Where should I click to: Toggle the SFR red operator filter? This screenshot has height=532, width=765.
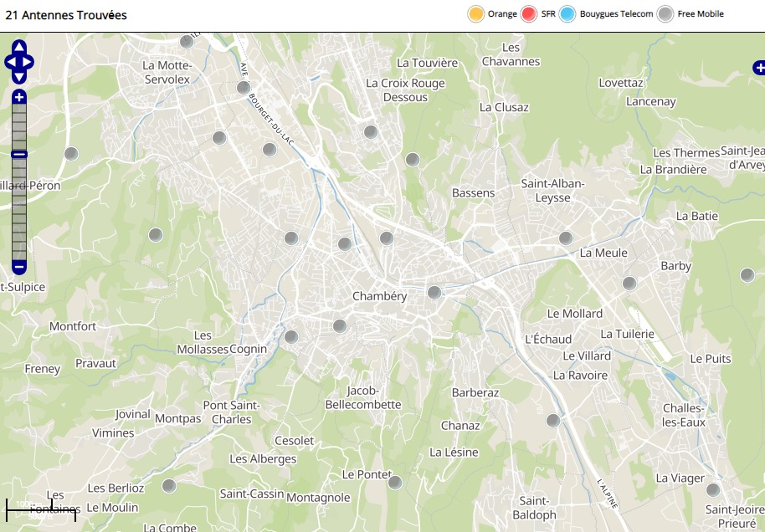pyautogui.click(x=528, y=14)
